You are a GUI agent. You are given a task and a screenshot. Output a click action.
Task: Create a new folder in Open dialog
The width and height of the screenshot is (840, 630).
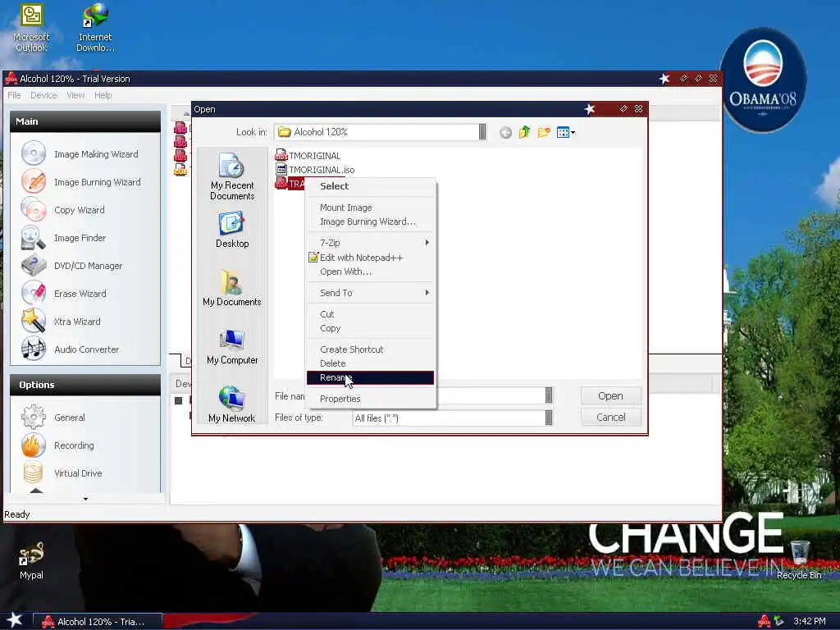544,132
